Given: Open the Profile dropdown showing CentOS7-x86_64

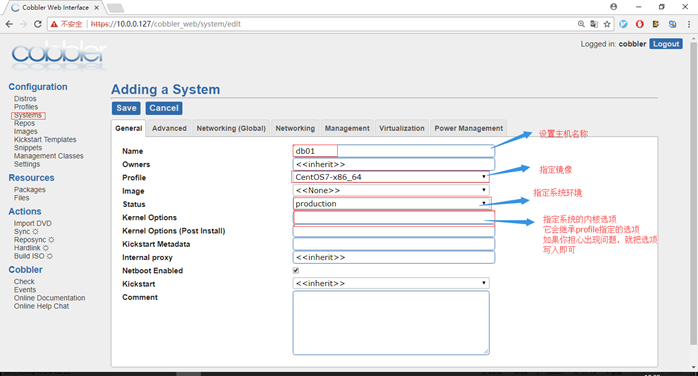Looking at the screenshot, I should [x=391, y=177].
